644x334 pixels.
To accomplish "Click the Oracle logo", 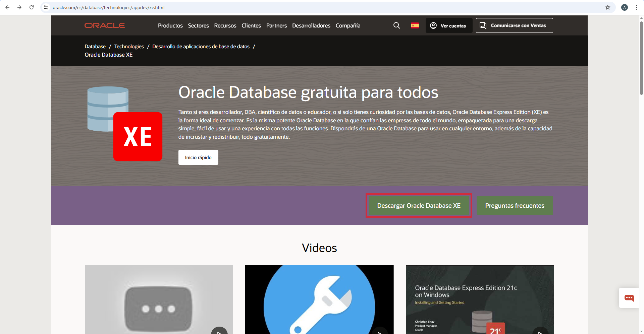I will tap(104, 25).
